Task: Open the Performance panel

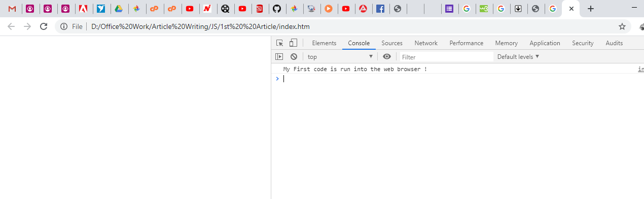Action: point(467,43)
